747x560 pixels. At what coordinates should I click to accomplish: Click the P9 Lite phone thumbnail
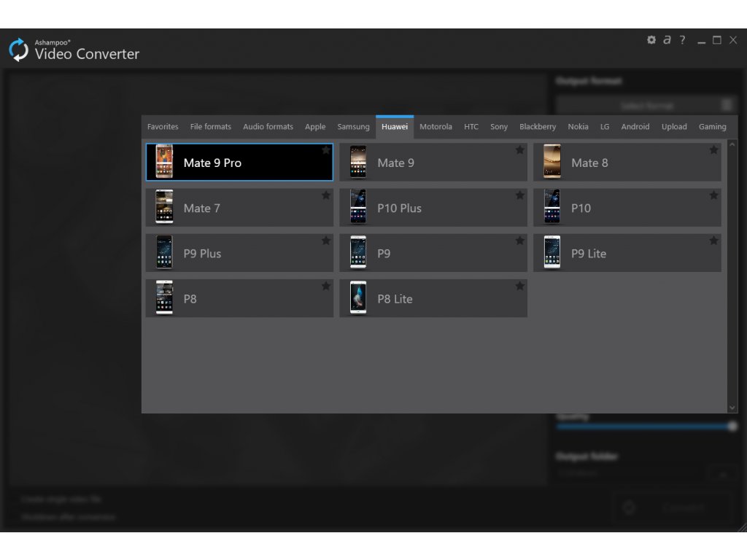point(552,252)
